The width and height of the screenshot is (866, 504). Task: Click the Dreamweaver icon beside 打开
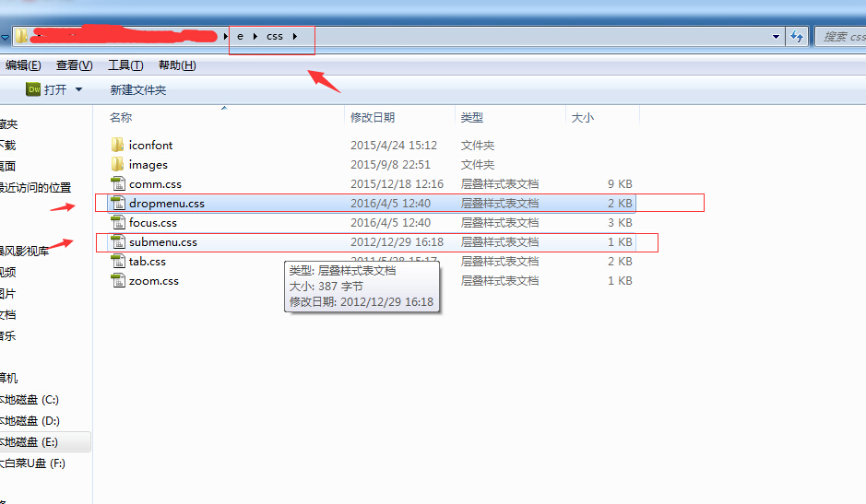(33, 89)
